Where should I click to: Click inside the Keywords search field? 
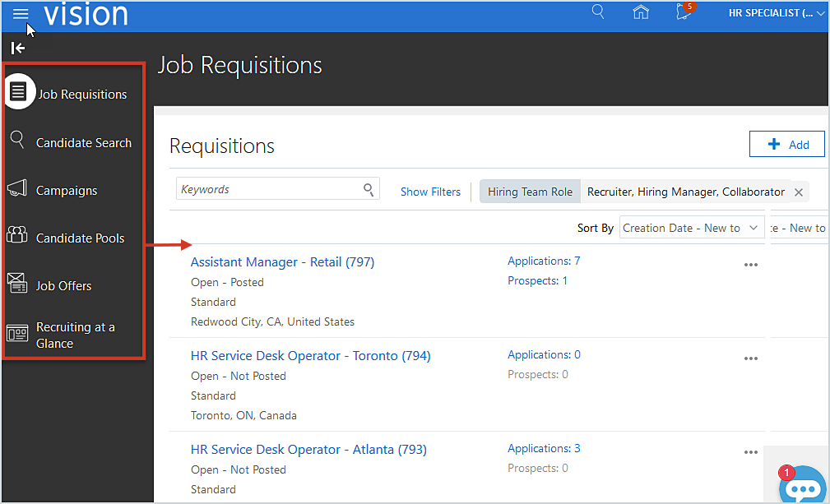271,188
